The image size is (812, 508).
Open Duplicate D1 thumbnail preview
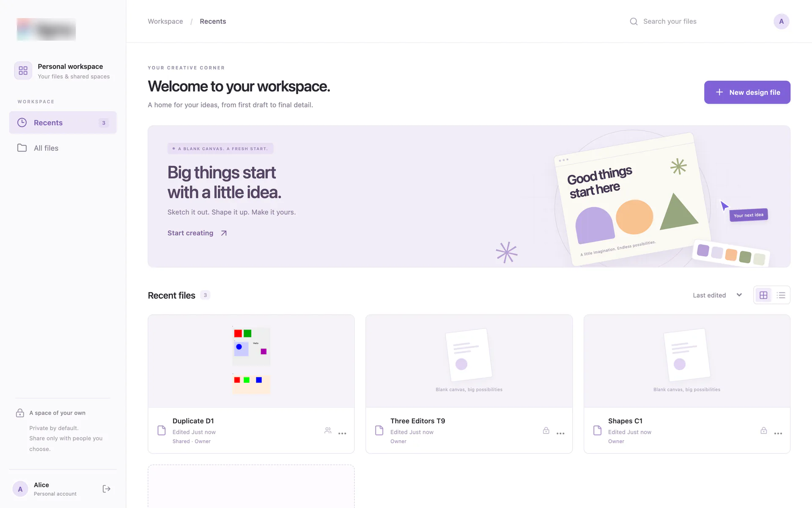pos(251,361)
